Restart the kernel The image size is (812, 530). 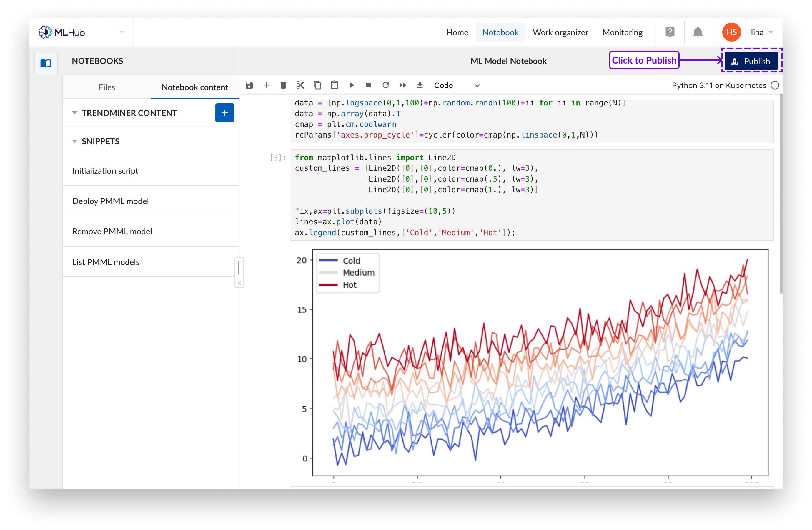[x=385, y=85]
